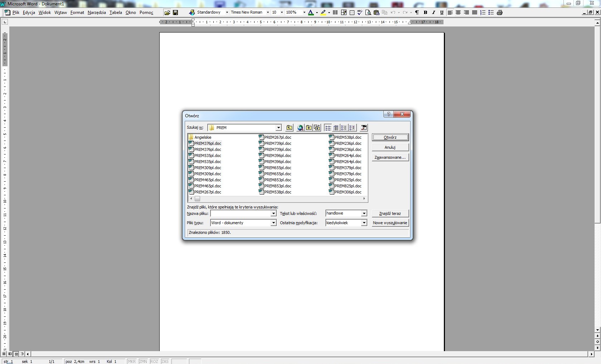Open the Format menu
601x364 pixels.
[x=77, y=13]
